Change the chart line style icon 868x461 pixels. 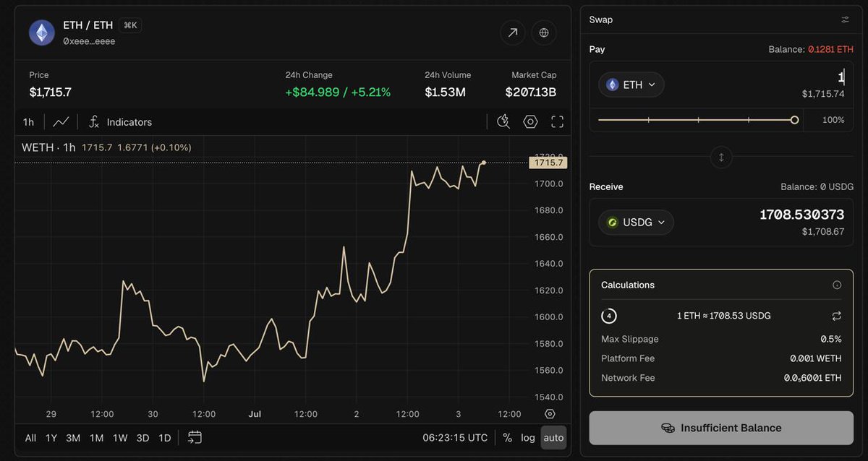point(61,122)
